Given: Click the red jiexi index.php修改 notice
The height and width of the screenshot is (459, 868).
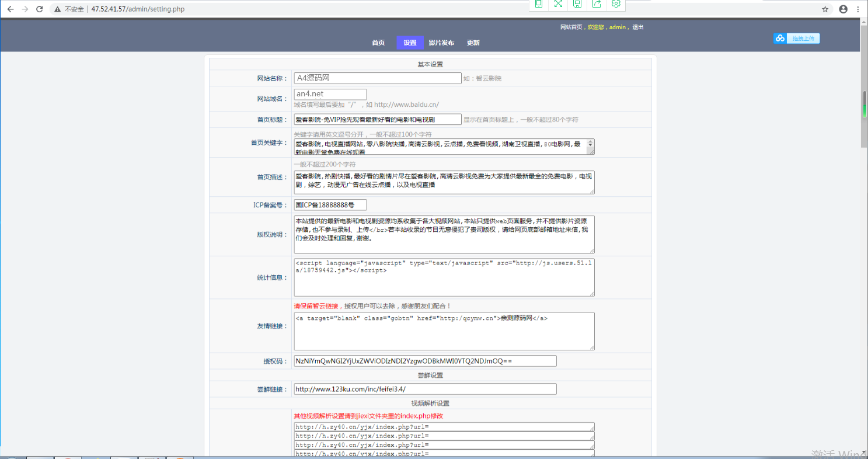Looking at the screenshot, I should click(368, 416).
